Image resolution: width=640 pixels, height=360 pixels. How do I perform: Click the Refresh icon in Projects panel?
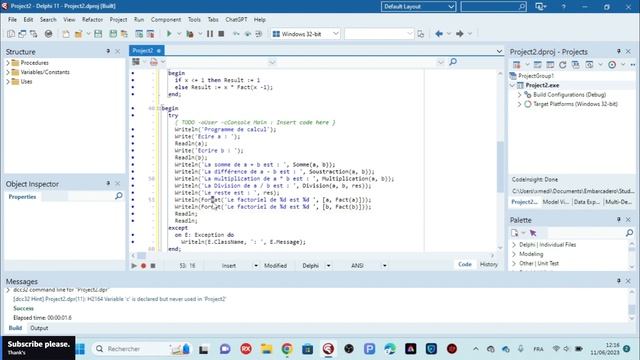click(562, 64)
